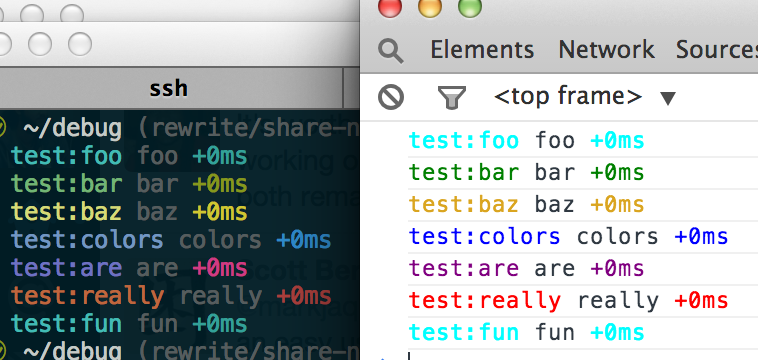Screen dimensions: 758x360
Task: Minimize DevTools using the yellow button
Action: (x=430, y=7)
